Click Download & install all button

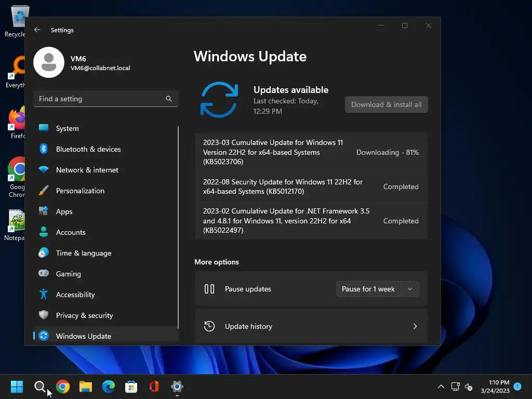click(387, 104)
